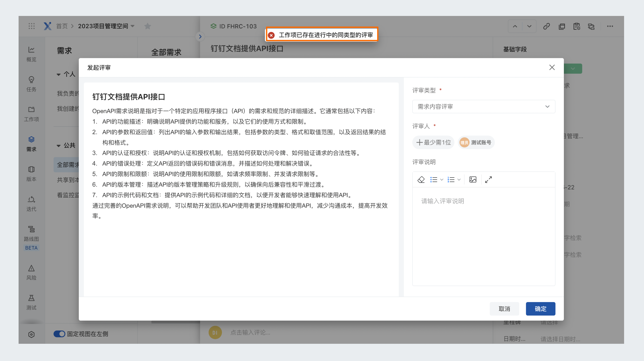This screenshot has width=644, height=361.
Task: Expand review description editor to fullscreen
Action: coord(488,180)
